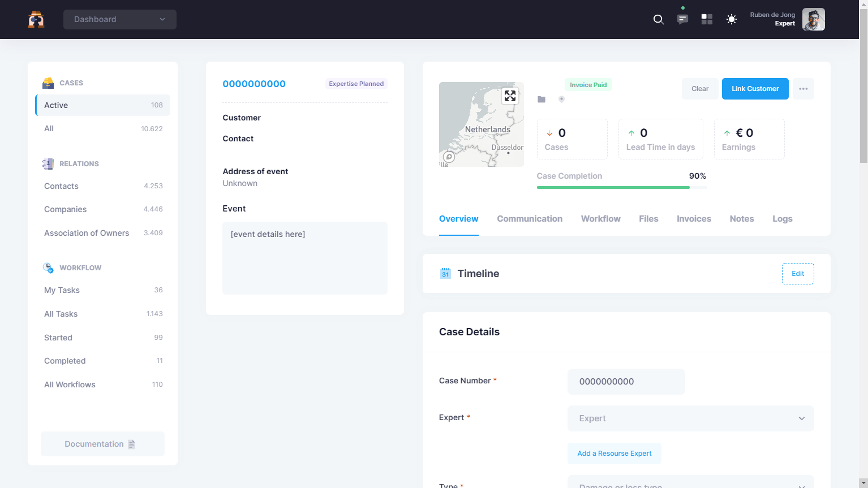Image resolution: width=868 pixels, height=488 pixels.
Task: Open the three-dots more options button
Action: (x=803, y=89)
